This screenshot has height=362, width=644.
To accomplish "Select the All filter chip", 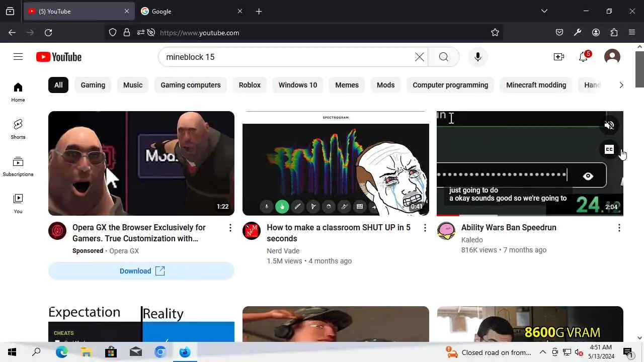I will click(x=58, y=85).
